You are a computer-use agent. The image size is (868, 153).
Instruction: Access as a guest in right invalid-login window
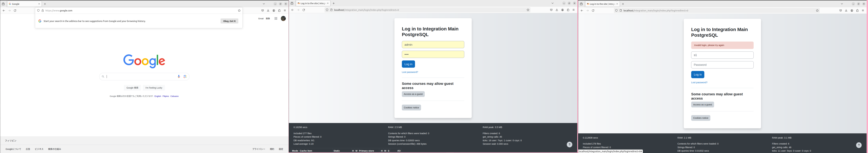pyautogui.click(x=703, y=105)
